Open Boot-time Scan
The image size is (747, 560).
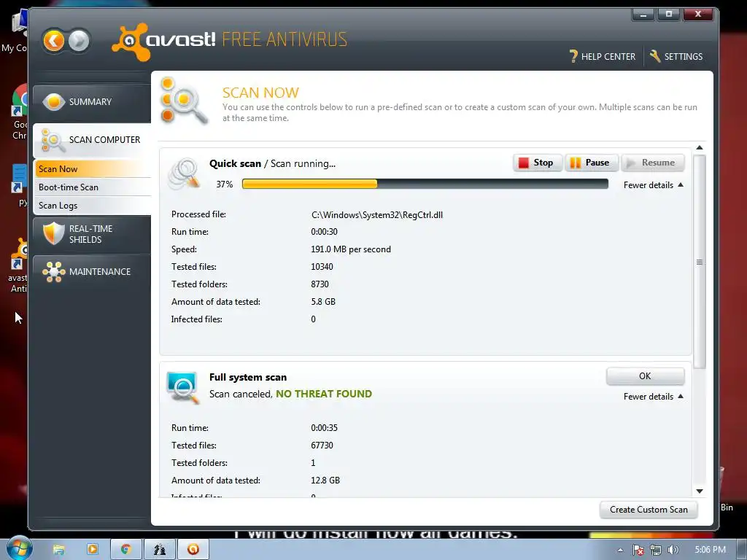(93, 187)
